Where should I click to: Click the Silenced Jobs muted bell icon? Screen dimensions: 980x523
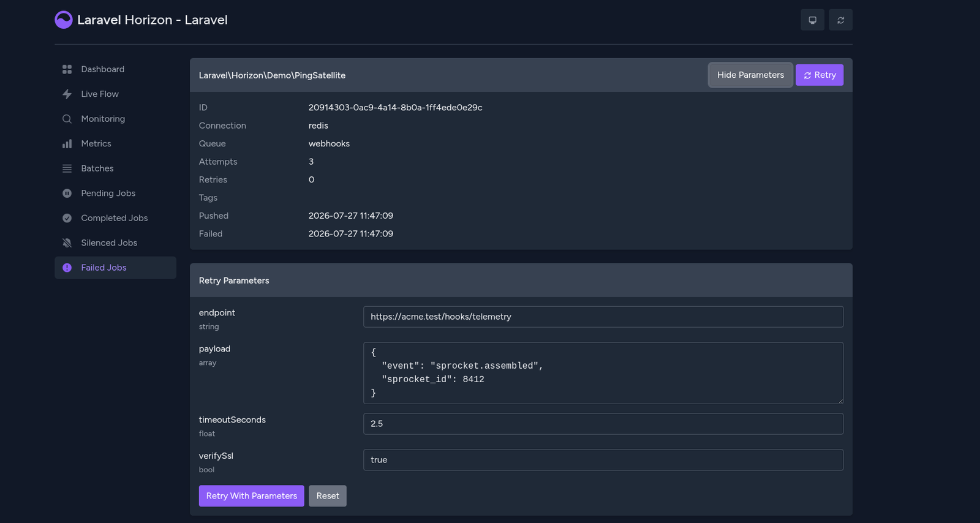coord(67,243)
